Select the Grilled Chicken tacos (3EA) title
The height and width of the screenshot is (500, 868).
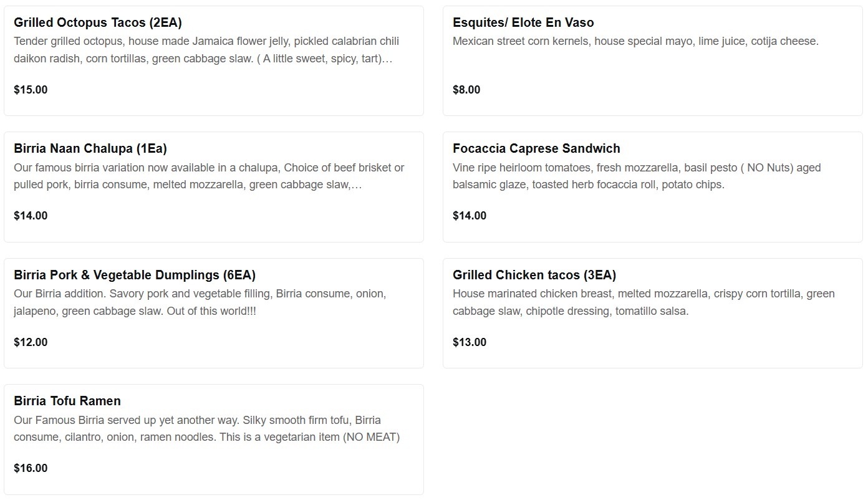[x=534, y=275]
